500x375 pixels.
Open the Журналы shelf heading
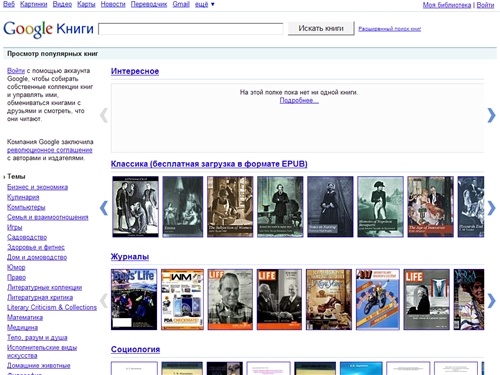[x=130, y=257]
